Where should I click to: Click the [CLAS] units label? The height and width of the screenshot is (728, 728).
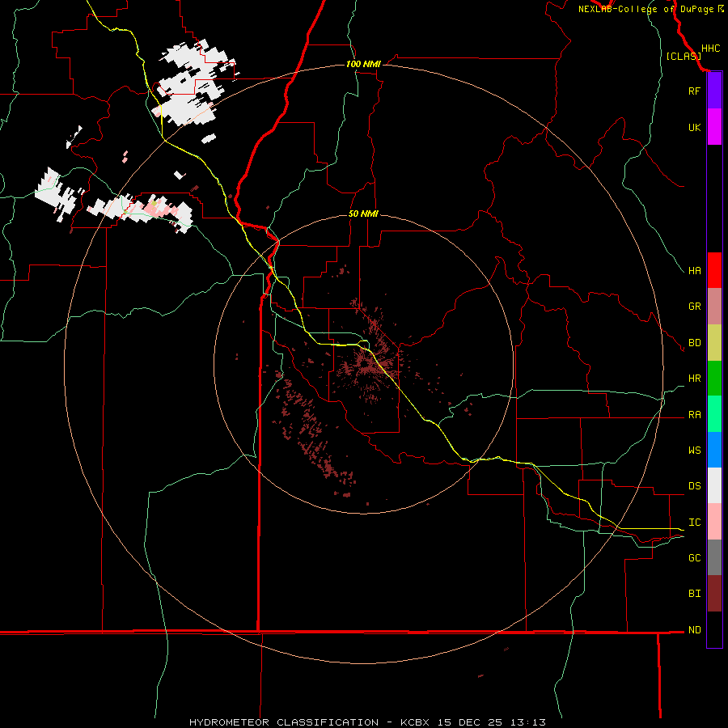[x=684, y=56]
